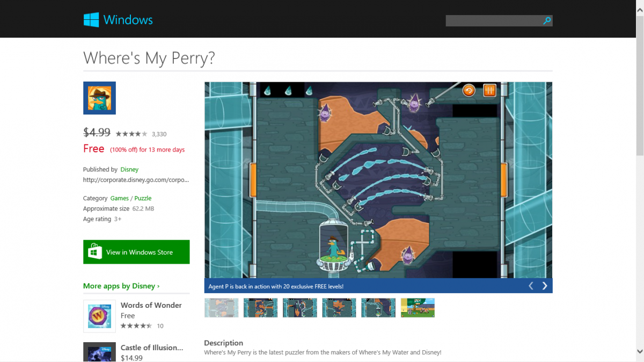The image size is (644, 362).
Task: Open the Disney publisher link
Action: click(x=129, y=169)
